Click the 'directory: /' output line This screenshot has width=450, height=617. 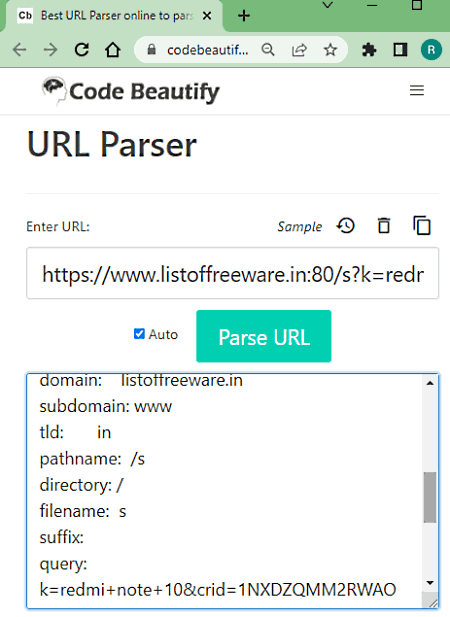[81, 485]
